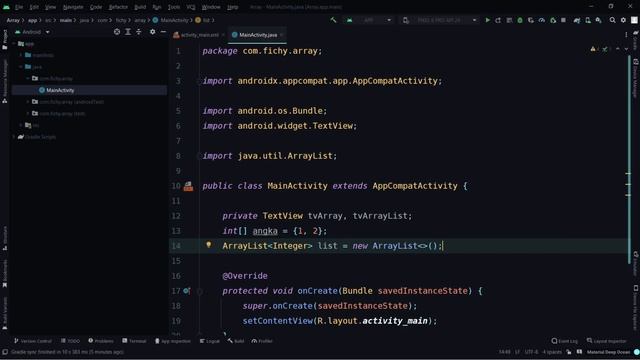640x360 pixels.
Task: Click Attach Debugger to Android Process icon
Action: (x=553, y=20)
